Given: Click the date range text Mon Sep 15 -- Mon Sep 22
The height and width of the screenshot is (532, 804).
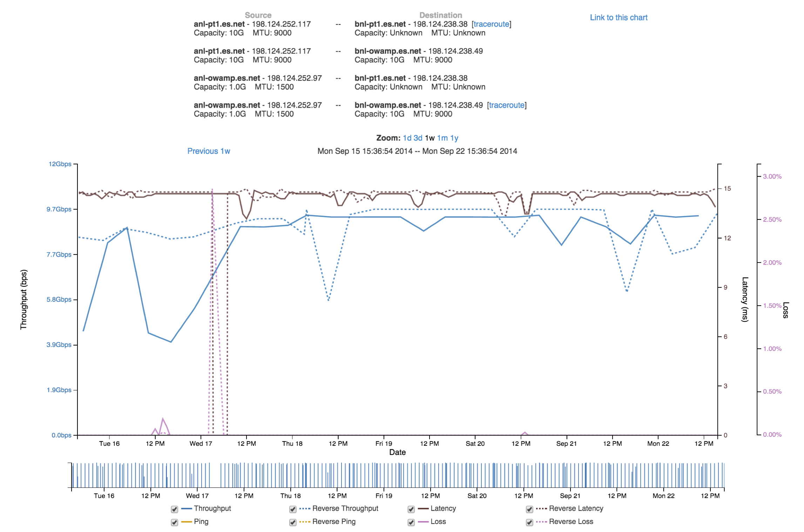Looking at the screenshot, I should [x=417, y=151].
